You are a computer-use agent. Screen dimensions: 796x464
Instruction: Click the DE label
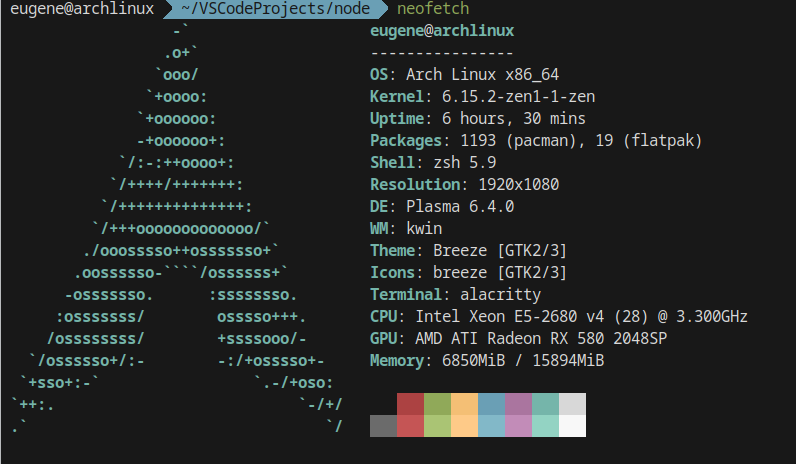[379, 207]
